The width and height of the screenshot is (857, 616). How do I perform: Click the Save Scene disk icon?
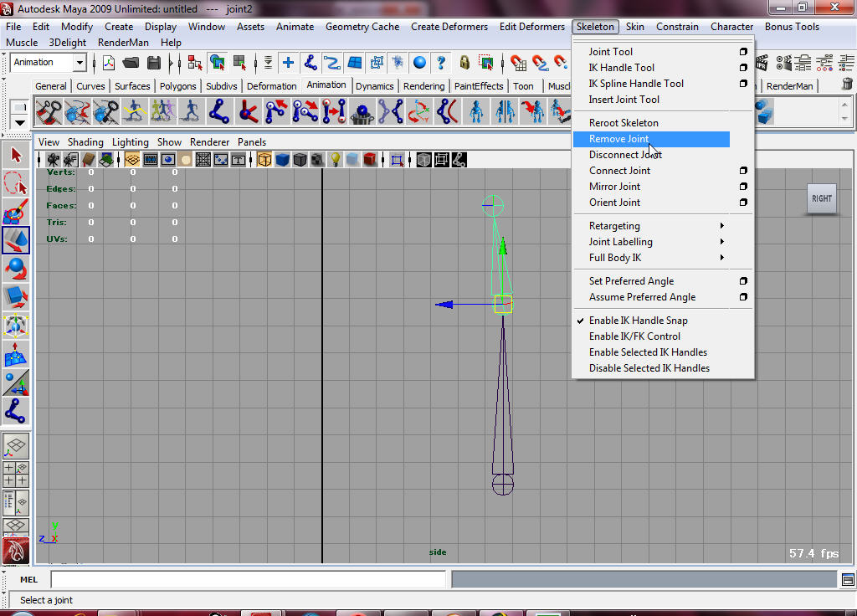(x=154, y=63)
